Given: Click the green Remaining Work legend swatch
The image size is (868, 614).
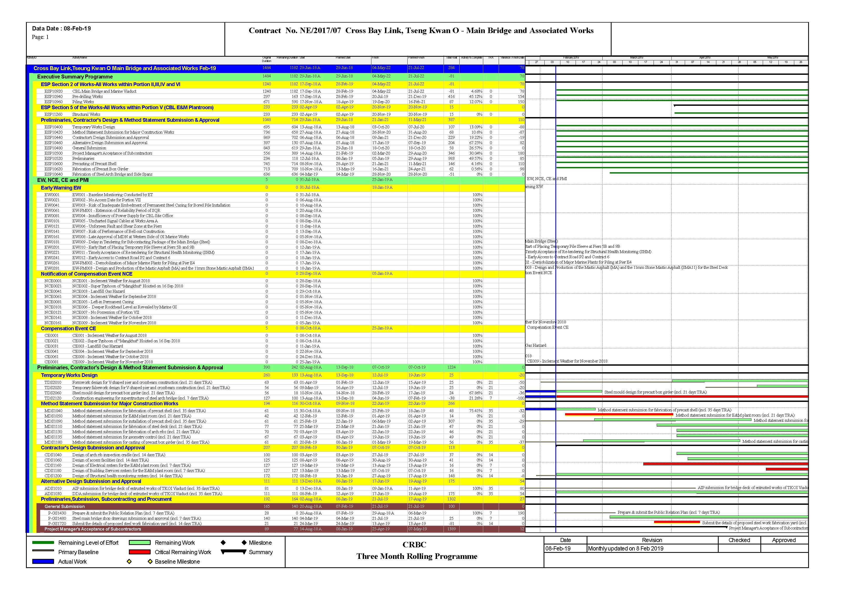Looking at the screenshot, I should click(x=139, y=543).
